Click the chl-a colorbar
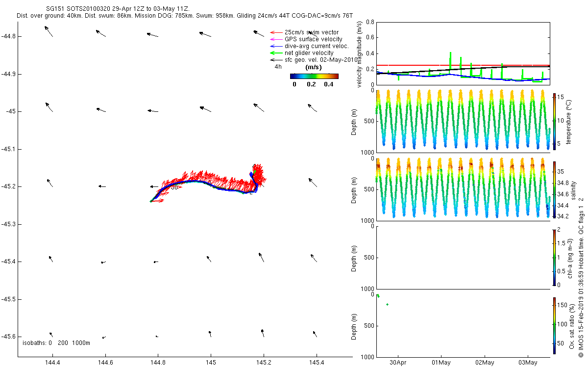Screen dimensions: 588x368 click(554, 258)
